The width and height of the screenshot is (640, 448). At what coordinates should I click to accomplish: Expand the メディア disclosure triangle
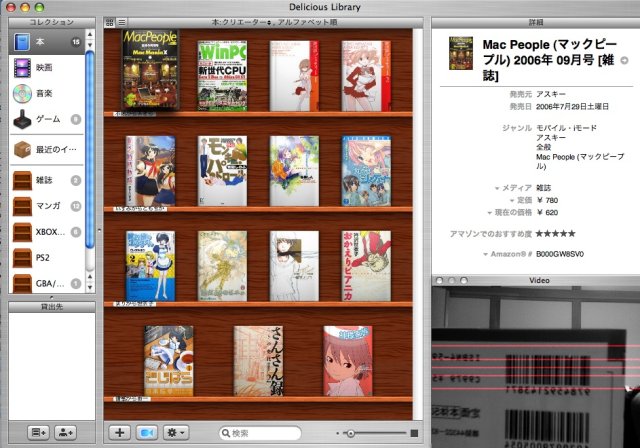pyautogui.click(x=497, y=189)
